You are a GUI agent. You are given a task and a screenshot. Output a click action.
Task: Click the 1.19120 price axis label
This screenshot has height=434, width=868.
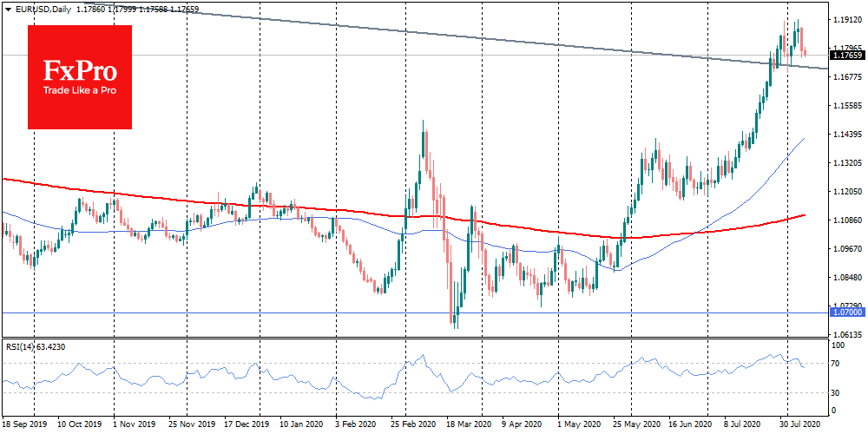click(x=847, y=19)
